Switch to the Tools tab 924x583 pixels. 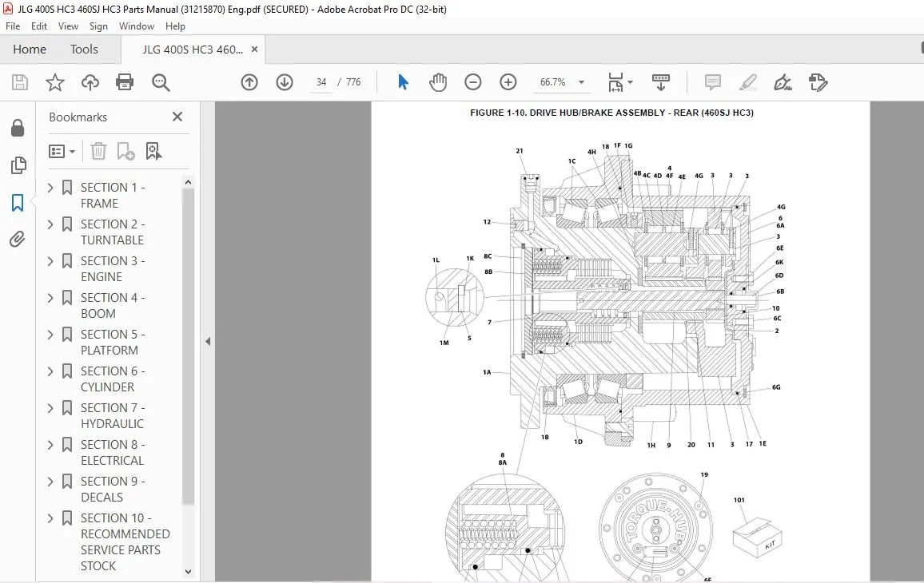[84, 50]
